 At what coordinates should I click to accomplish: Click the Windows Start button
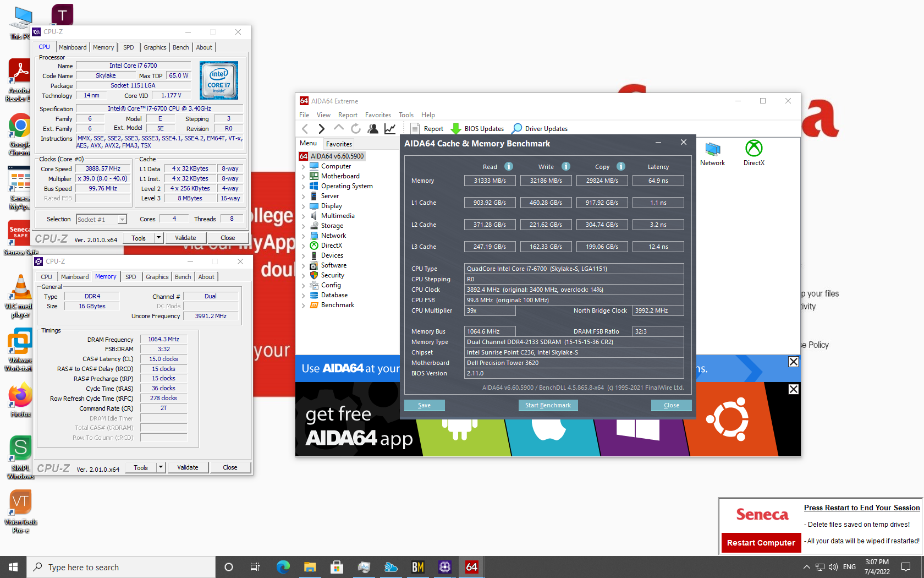point(13,567)
